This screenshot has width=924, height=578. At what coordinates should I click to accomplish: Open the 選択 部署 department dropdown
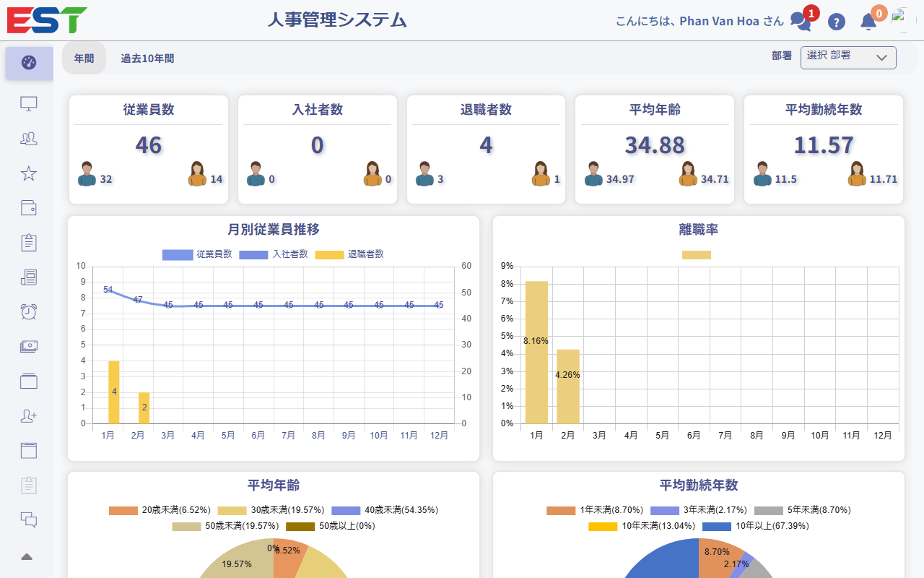click(848, 58)
